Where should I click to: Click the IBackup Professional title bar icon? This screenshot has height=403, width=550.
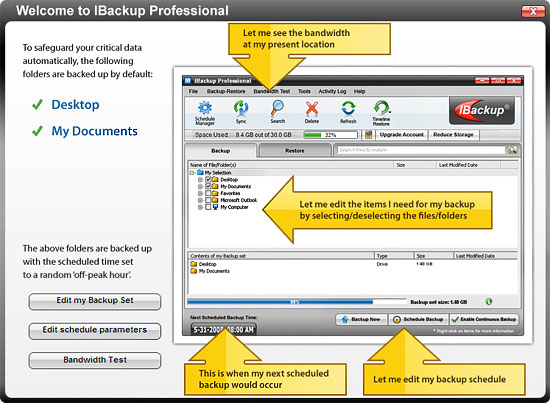click(x=188, y=81)
